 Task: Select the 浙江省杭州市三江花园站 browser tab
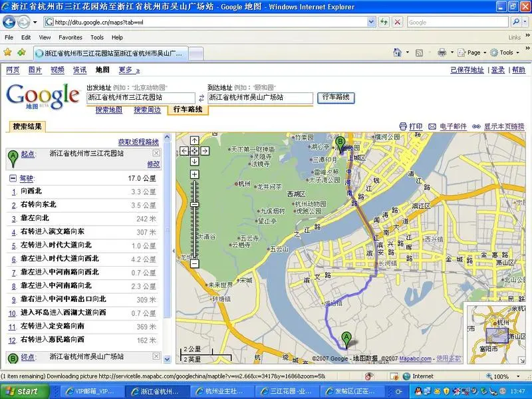110,53
